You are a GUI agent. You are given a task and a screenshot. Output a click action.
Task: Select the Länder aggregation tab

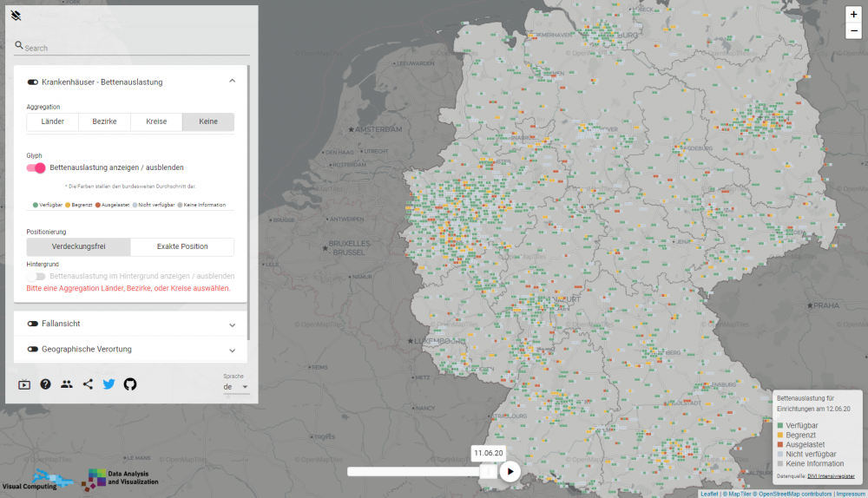pos(53,121)
